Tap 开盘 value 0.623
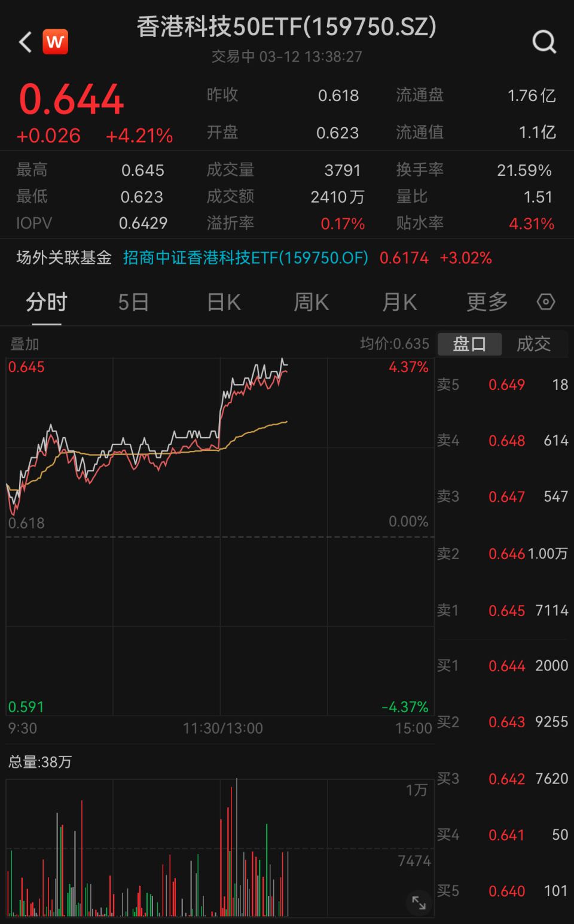The width and height of the screenshot is (574, 924). 338,133
